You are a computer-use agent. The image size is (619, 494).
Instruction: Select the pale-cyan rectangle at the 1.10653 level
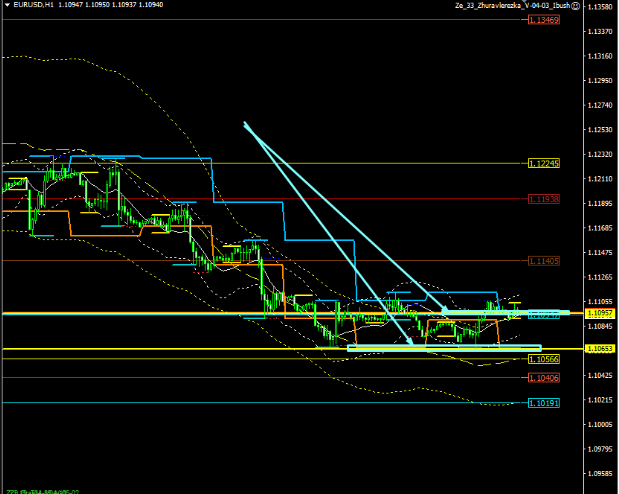(x=430, y=348)
